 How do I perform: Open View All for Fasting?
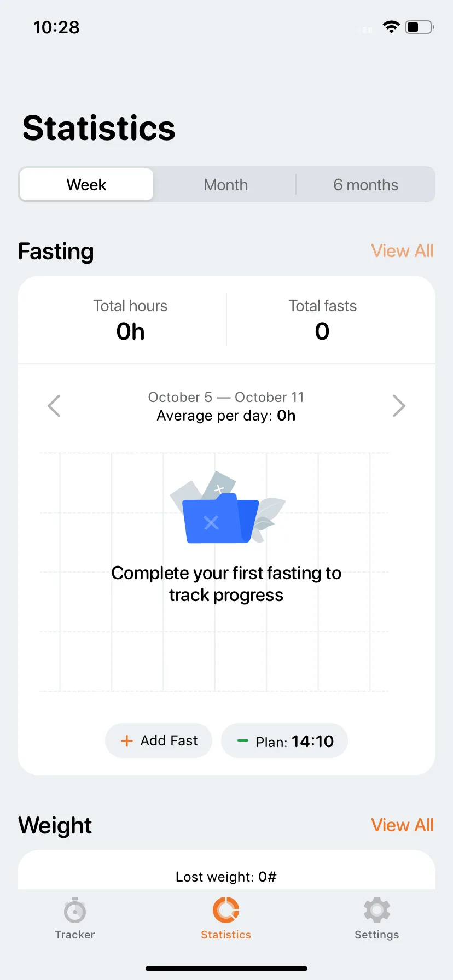[x=402, y=251]
